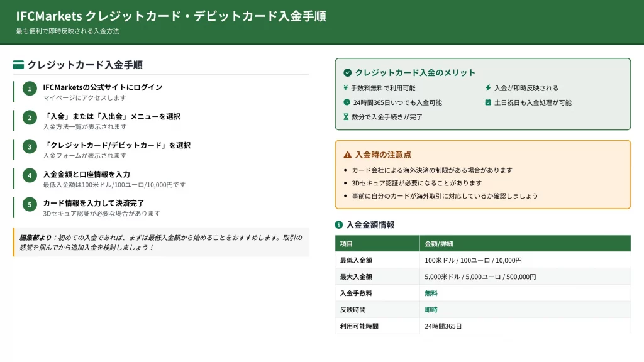Click the 編集部より note box
This screenshot has height=362, width=644.
(x=161, y=242)
